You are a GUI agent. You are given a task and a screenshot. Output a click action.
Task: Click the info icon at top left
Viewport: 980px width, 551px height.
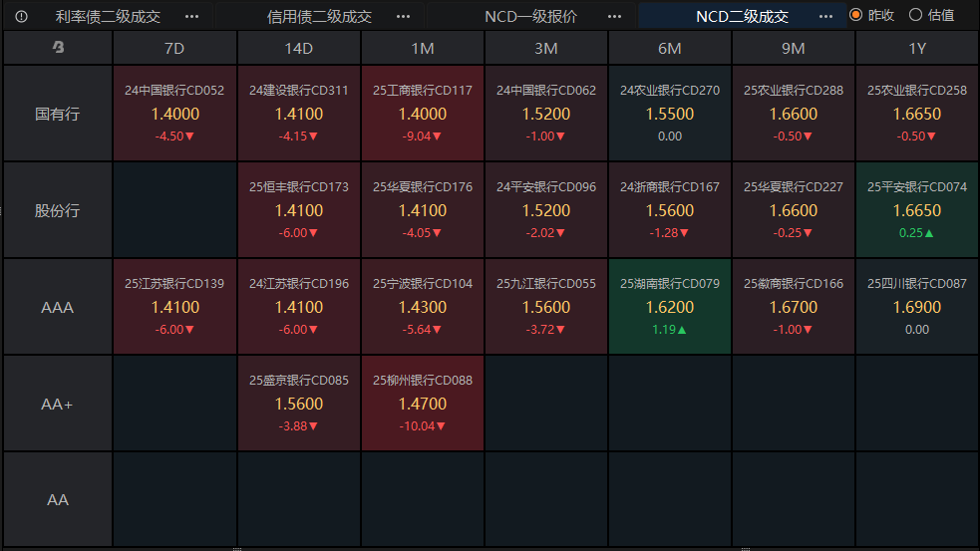click(21, 16)
